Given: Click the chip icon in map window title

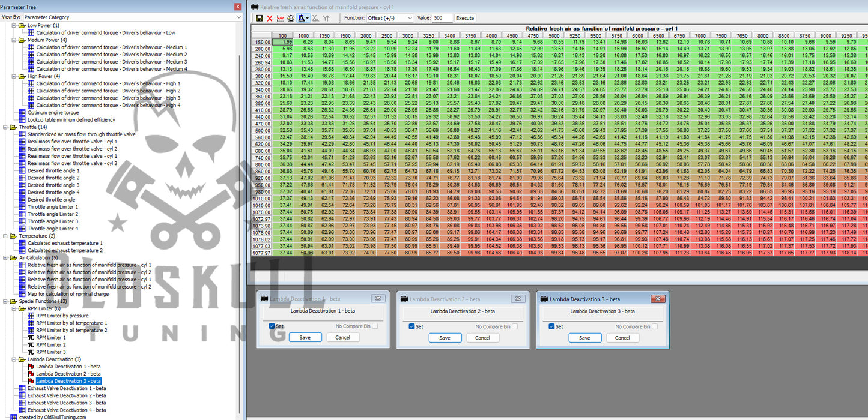Looking at the screenshot, I should point(255,6).
